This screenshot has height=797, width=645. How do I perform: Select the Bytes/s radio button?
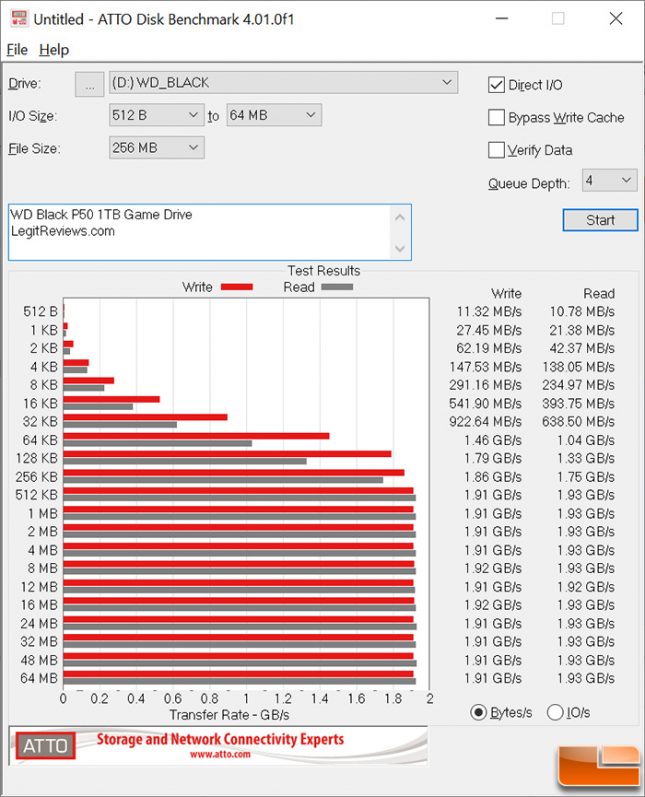tap(478, 713)
